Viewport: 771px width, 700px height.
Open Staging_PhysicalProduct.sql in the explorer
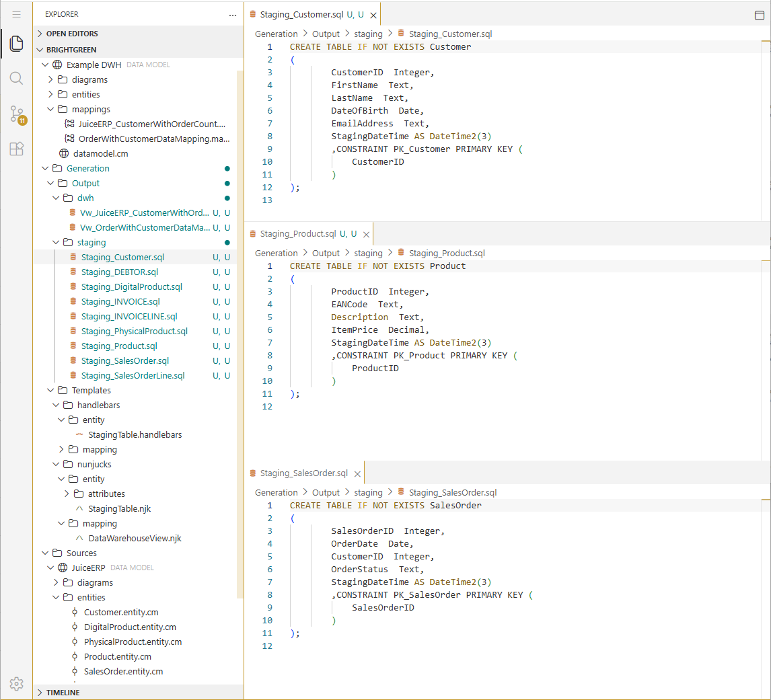(135, 331)
